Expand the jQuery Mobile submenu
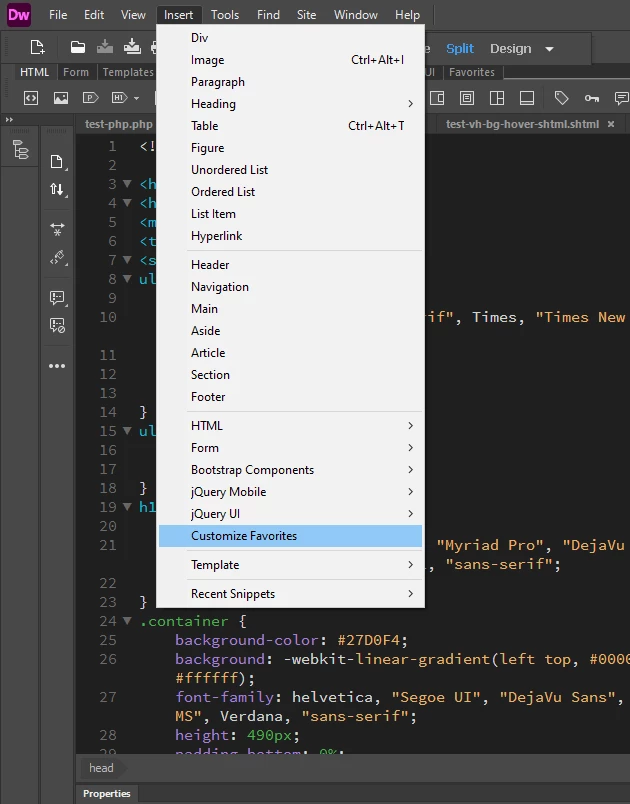 coord(290,492)
